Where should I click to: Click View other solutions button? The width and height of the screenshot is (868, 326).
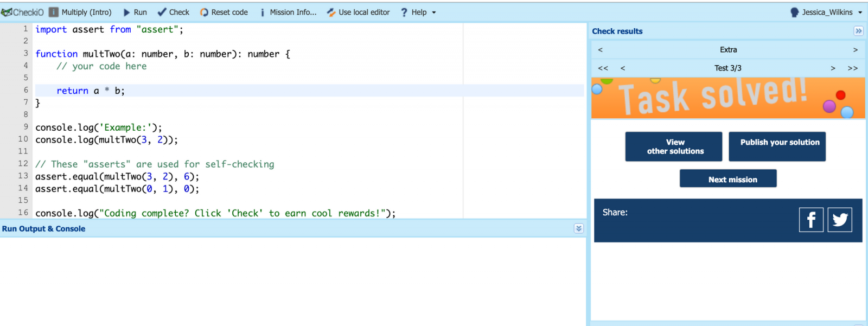pos(673,146)
